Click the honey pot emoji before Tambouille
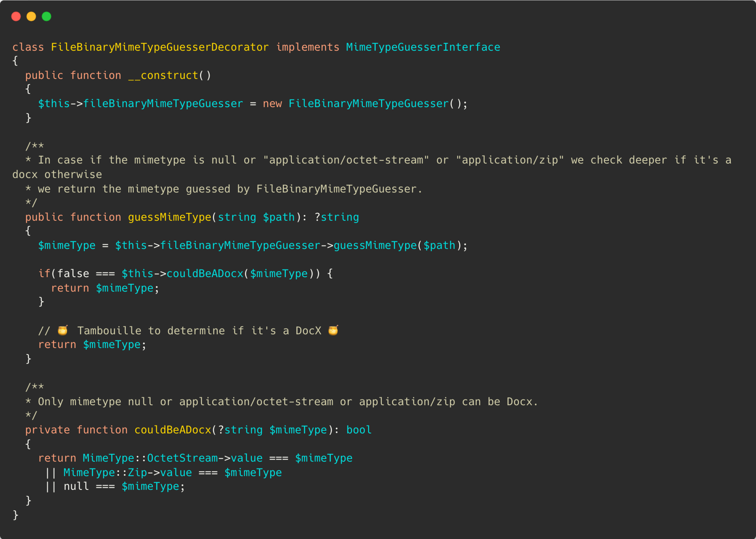 [63, 330]
